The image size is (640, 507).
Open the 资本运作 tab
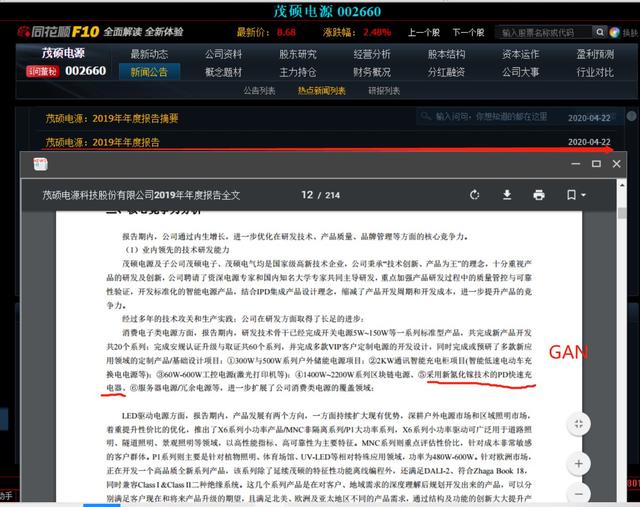[x=520, y=54]
